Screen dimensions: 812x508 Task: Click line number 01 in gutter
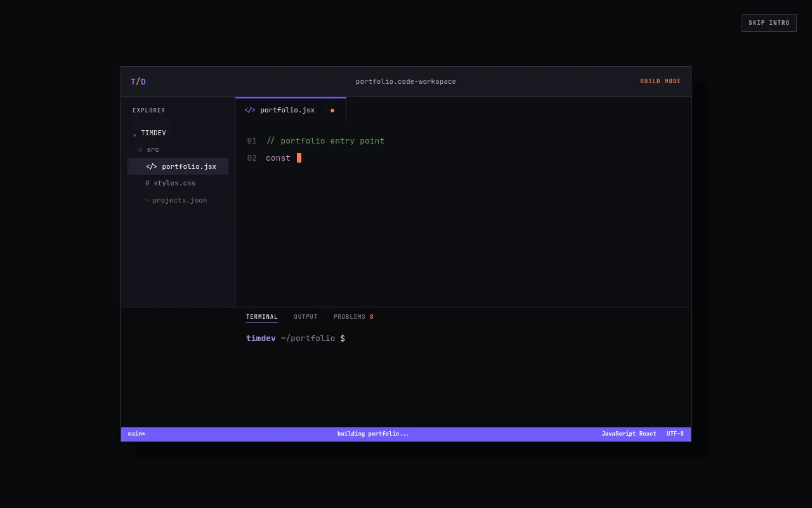252,141
